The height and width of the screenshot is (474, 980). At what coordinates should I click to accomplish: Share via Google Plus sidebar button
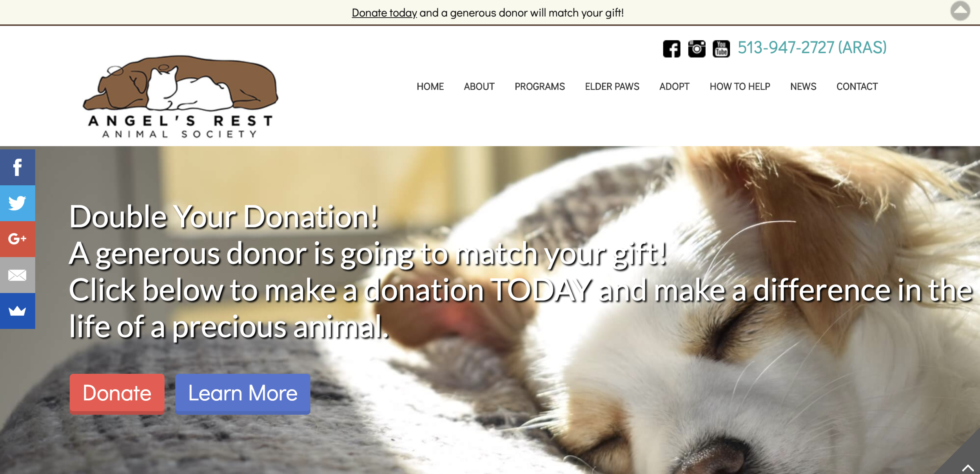(17, 239)
